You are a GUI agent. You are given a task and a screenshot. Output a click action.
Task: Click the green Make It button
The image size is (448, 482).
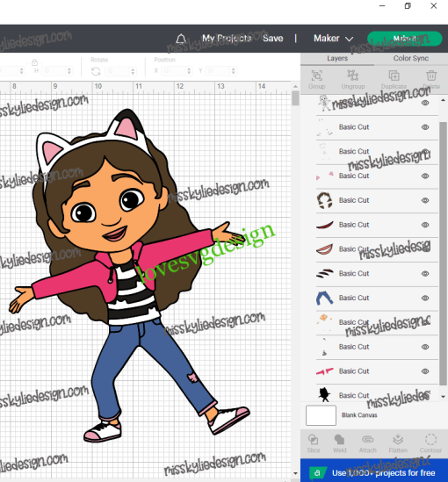[x=404, y=39]
